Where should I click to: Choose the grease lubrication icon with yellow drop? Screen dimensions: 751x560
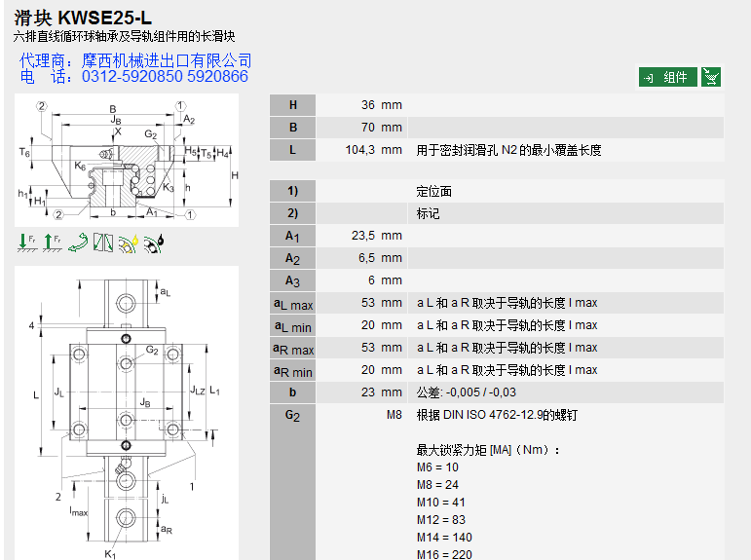tap(128, 243)
